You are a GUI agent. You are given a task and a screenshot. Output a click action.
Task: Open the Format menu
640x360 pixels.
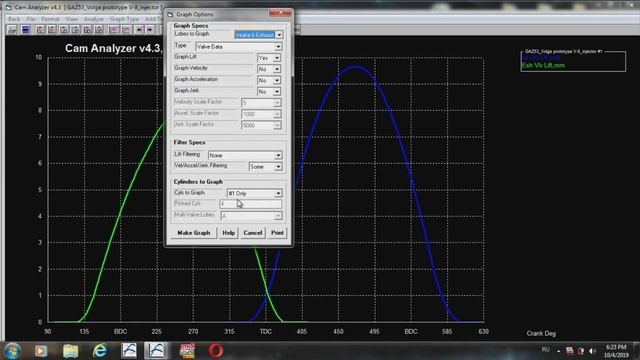point(50,19)
